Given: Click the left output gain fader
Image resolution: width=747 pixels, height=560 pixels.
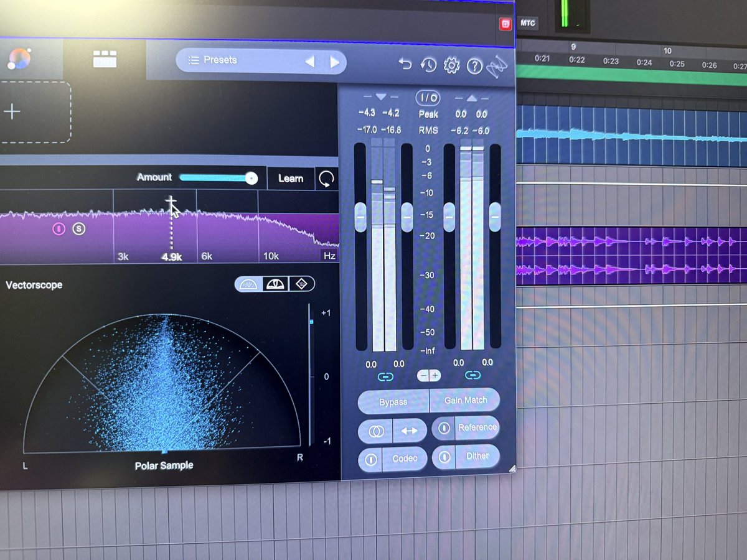Looking at the screenshot, I should (x=449, y=217).
